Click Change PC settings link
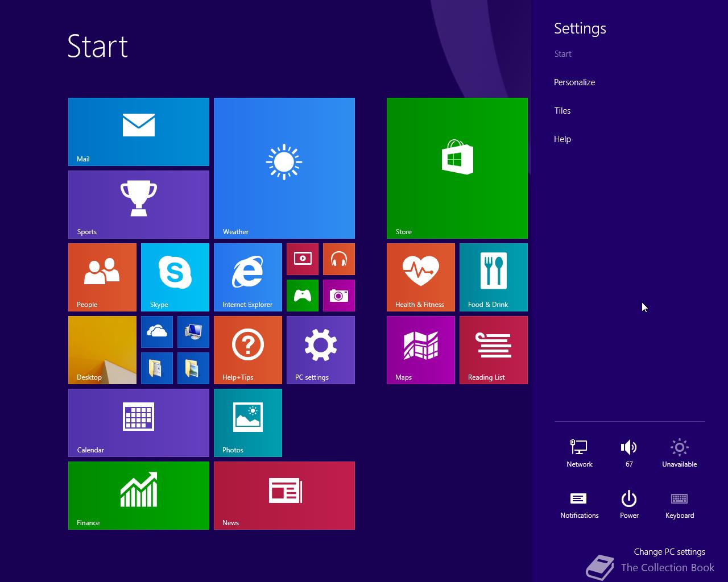Viewport: 728px width, 582px height. tap(669, 552)
